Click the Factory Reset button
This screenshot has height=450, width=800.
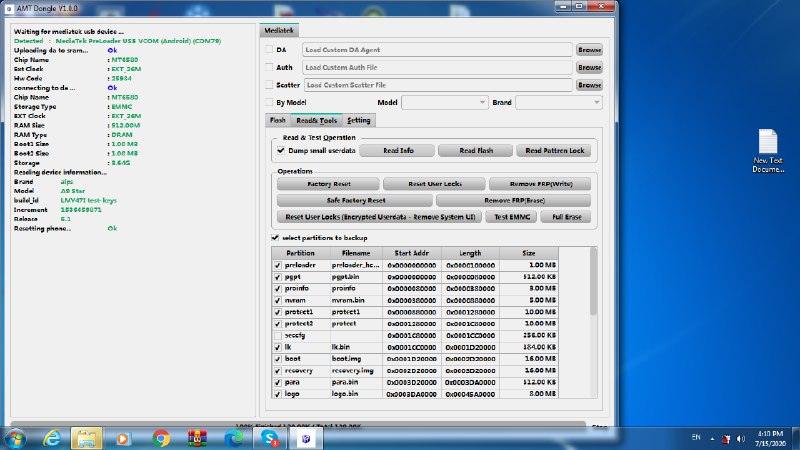click(x=329, y=184)
